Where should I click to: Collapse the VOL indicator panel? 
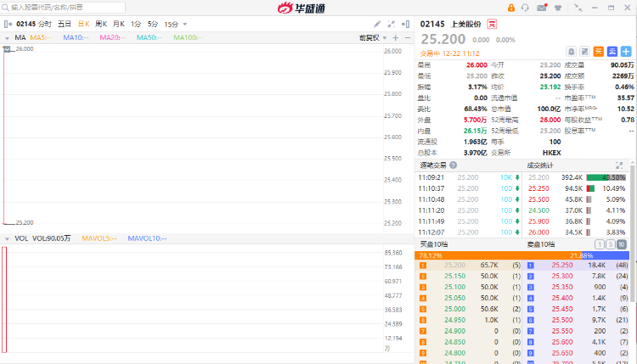[x=8, y=238]
